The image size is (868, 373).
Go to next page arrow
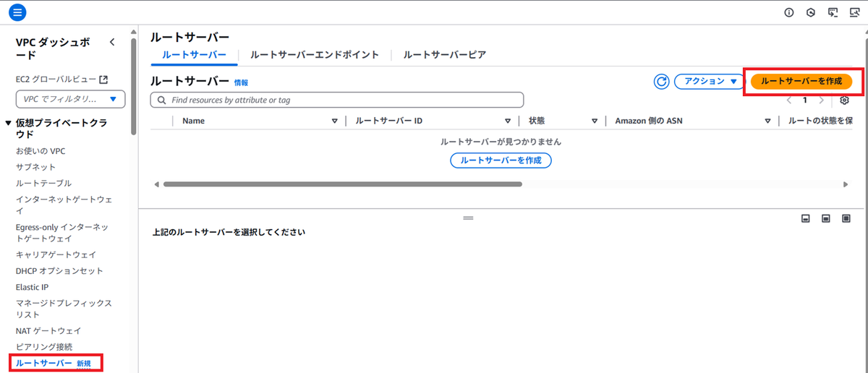(821, 100)
